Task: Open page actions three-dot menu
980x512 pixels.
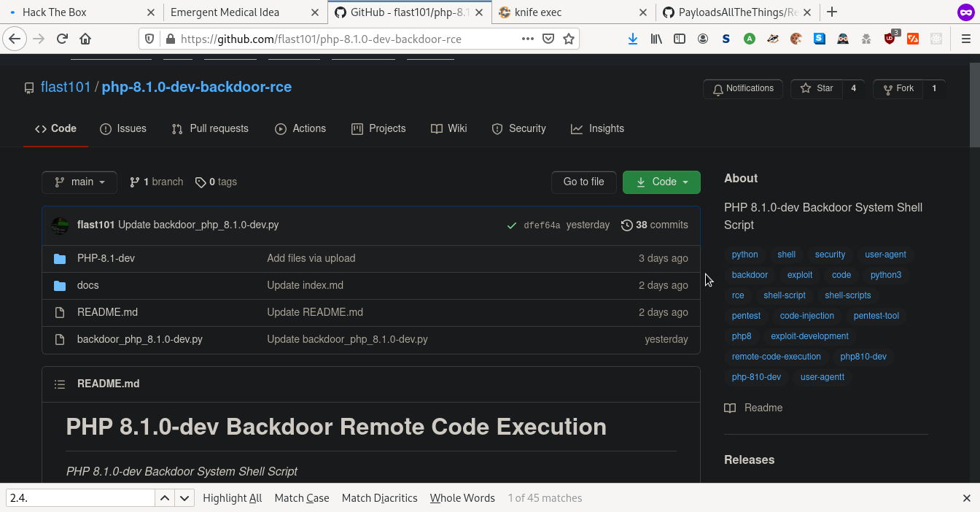Action: click(x=528, y=39)
